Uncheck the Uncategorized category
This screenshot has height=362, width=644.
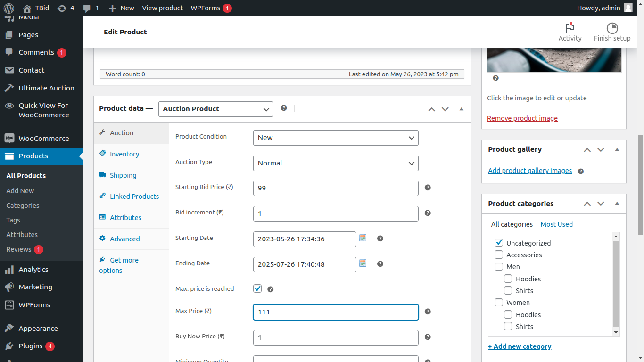(x=499, y=243)
